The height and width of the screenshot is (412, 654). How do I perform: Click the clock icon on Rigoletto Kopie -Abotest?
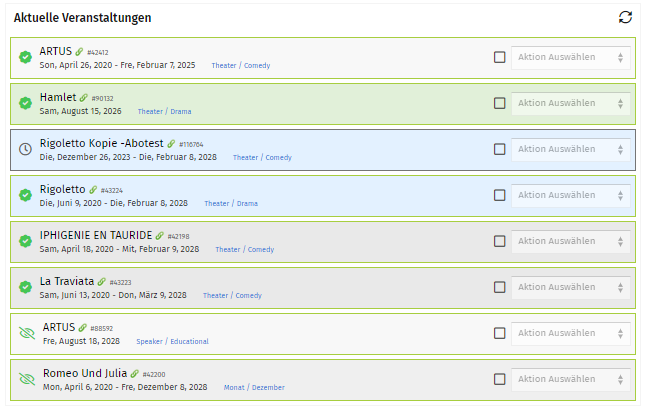[x=25, y=149]
